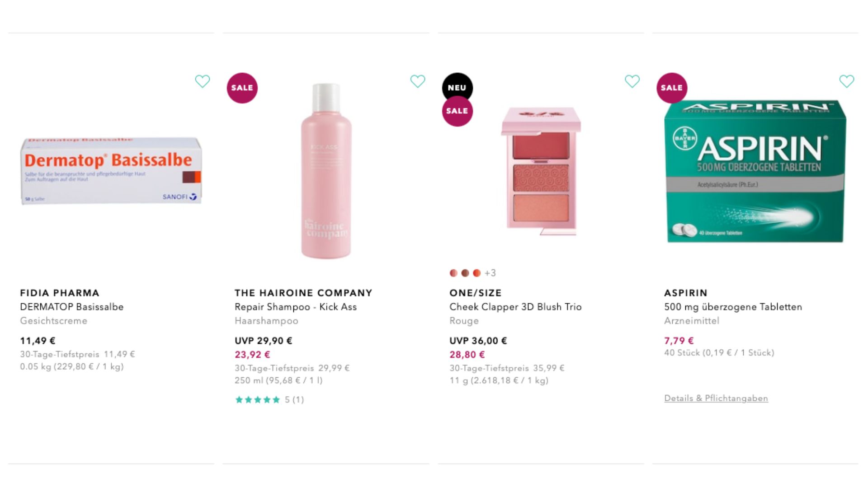Open the Dermatop Basissalbe product image
The image size is (868, 488).
(x=111, y=171)
